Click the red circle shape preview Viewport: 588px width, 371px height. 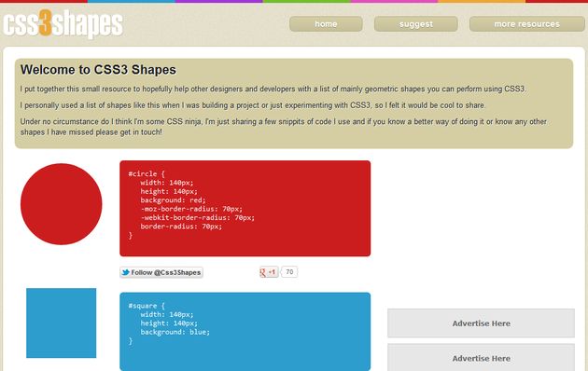click(61, 204)
